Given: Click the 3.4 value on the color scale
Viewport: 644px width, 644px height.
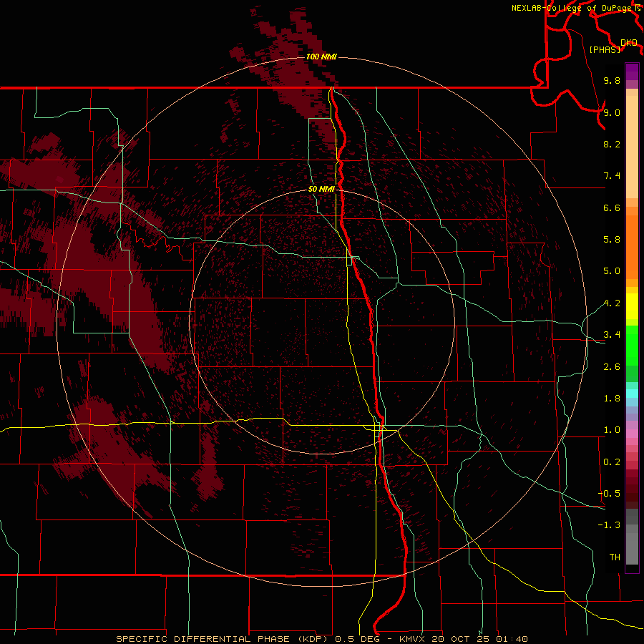Looking at the screenshot, I should pos(612,335).
